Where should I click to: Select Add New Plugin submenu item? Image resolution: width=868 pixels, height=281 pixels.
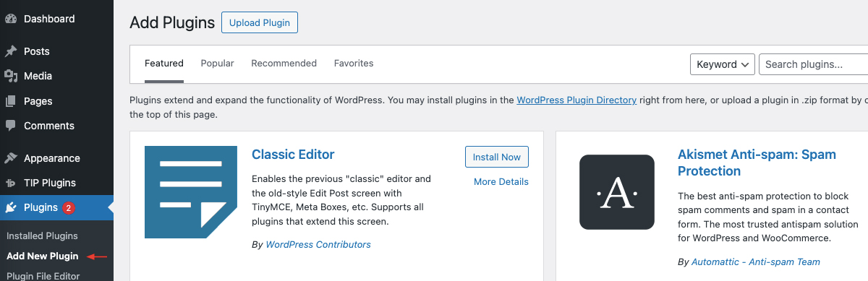coord(42,256)
